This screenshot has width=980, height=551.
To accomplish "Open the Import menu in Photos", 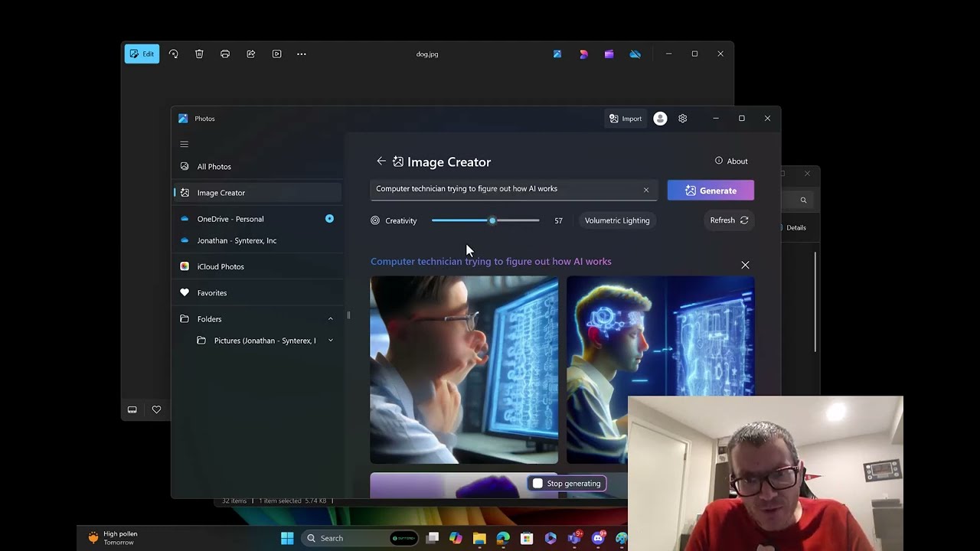I will click(x=626, y=119).
